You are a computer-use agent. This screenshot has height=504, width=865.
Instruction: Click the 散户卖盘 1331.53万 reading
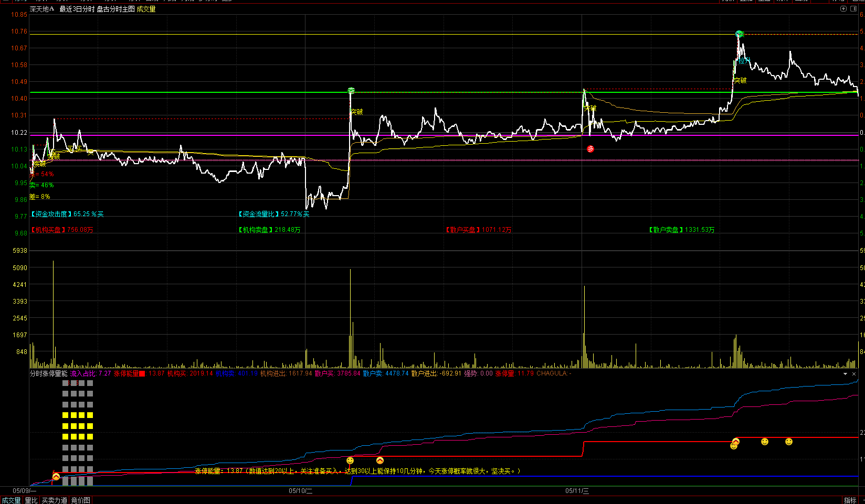[x=681, y=230]
